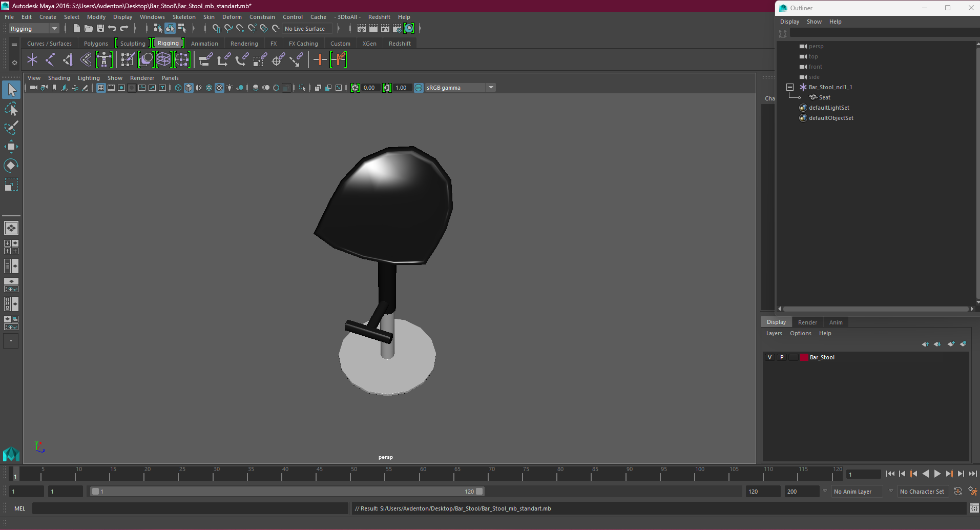Undo the last action via the toolbar arrow
The width and height of the screenshot is (980, 530).
(112, 29)
